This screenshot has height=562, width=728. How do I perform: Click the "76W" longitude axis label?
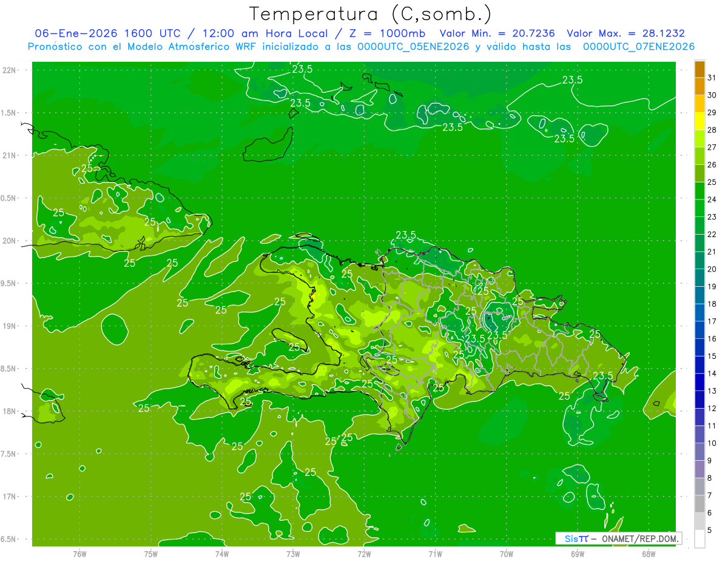click(x=79, y=554)
